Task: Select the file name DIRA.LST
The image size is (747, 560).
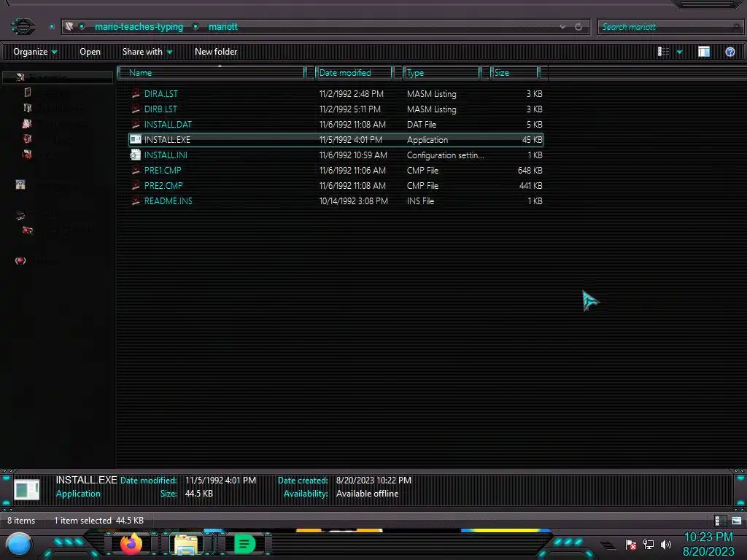Action: [161, 94]
